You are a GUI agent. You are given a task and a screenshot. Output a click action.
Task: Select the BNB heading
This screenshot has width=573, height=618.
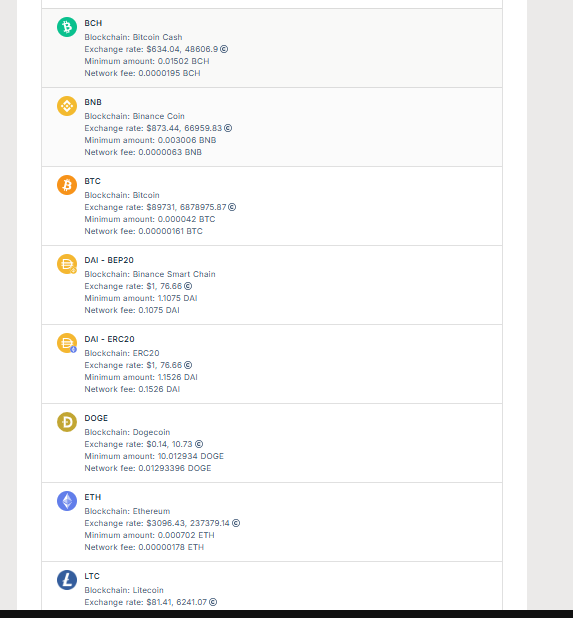pos(93,102)
